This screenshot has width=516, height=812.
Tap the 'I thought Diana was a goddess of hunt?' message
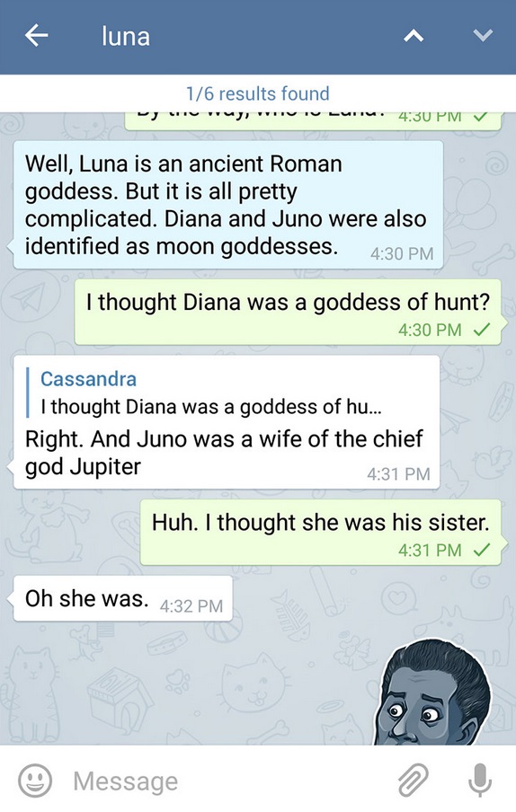pos(288,312)
